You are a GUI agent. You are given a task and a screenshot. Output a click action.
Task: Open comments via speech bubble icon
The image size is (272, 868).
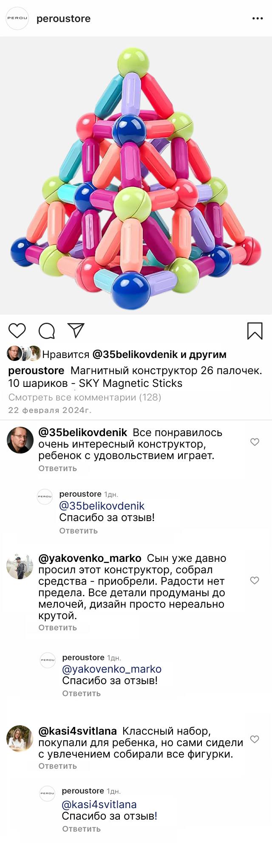pyautogui.click(x=47, y=331)
